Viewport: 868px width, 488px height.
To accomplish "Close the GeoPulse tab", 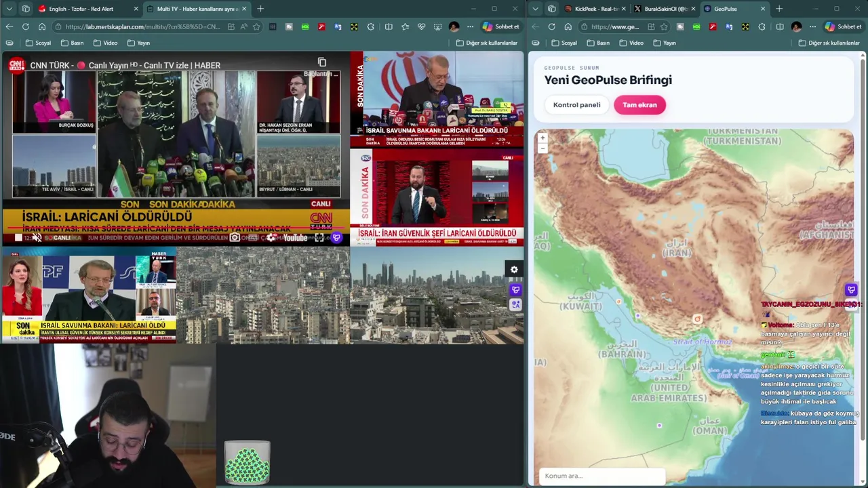I will coord(763,9).
